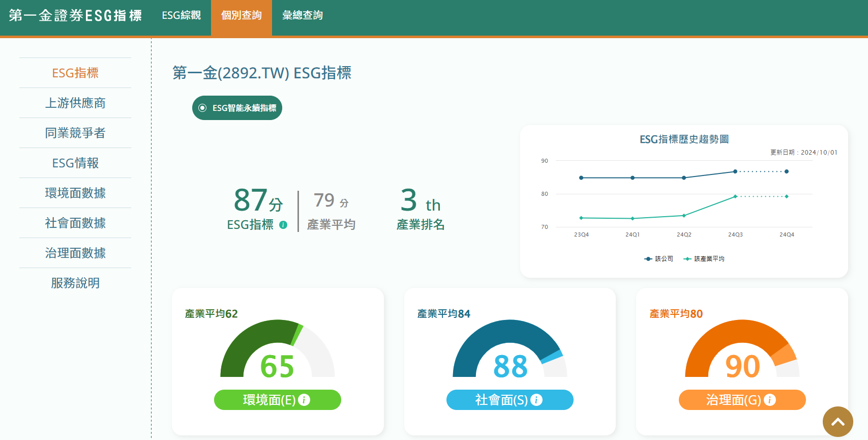Click the green 環境面 gauge showing 65
The image size is (868, 440).
coord(277,350)
